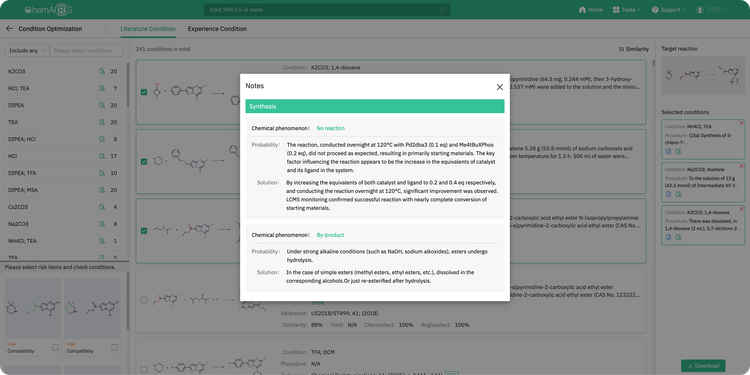750x375 pixels.
Task: Close the Notes dialog
Action: click(499, 87)
